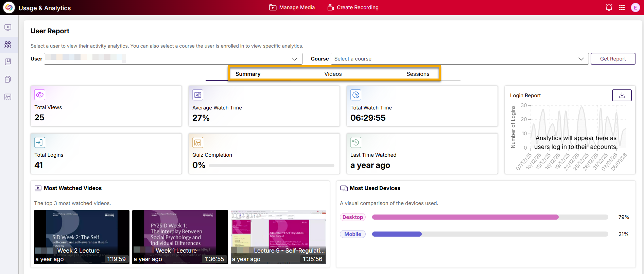The width and height of the screenshot is (644, 274).
Task: Open Manage Media link
Action: 292,7
